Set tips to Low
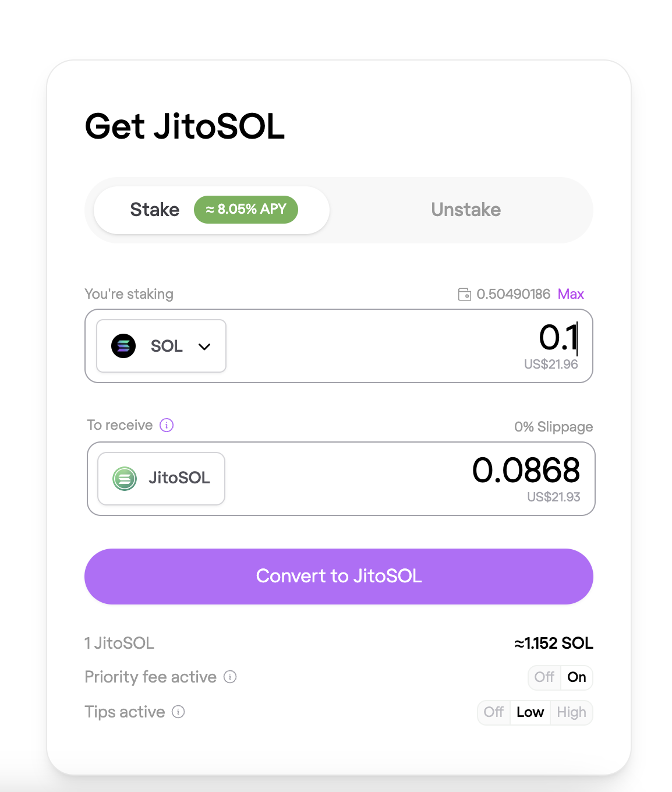The image size is (672, 792). tap(530, 712)
